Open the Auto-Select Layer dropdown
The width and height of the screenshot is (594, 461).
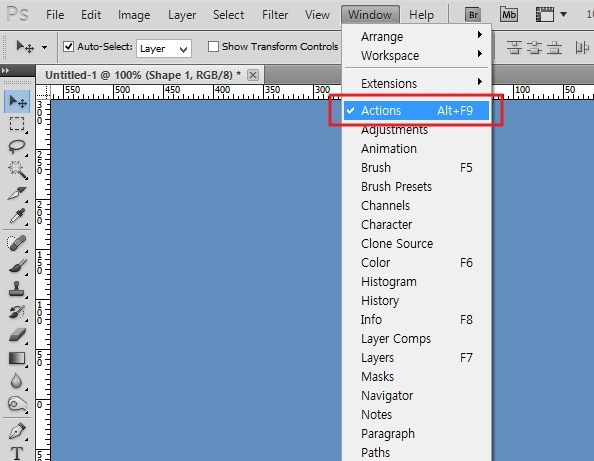point(164,48)
